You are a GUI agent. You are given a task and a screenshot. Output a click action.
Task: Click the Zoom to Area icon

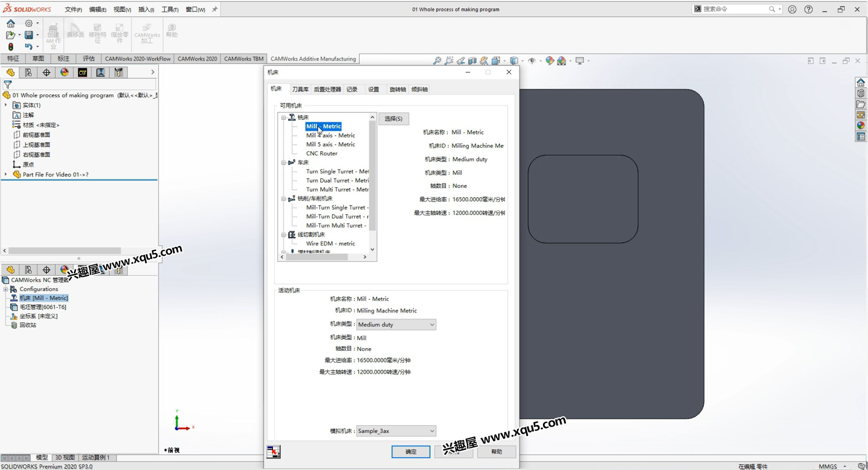click(449, 61)
